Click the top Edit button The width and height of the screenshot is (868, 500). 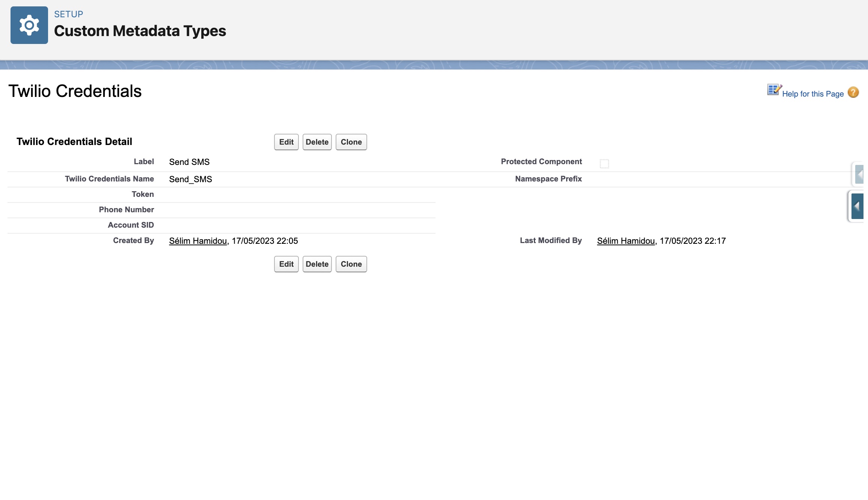(x=286, y=142)
